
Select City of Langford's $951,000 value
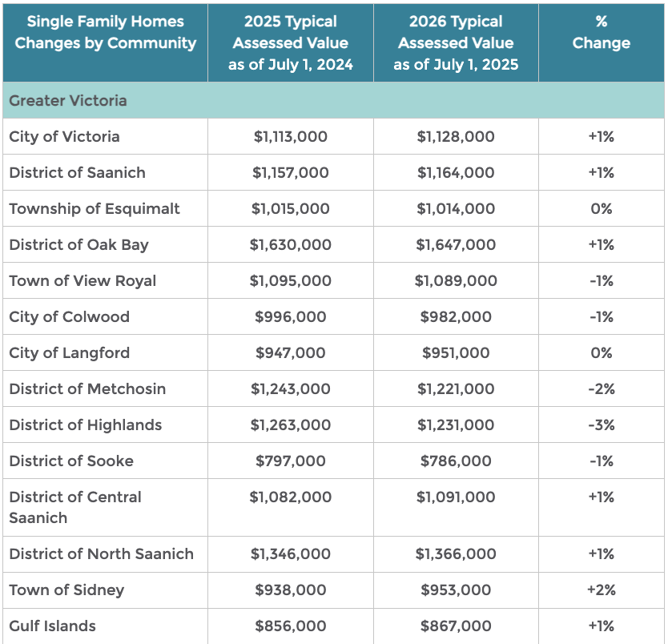(x=456, y=353)
